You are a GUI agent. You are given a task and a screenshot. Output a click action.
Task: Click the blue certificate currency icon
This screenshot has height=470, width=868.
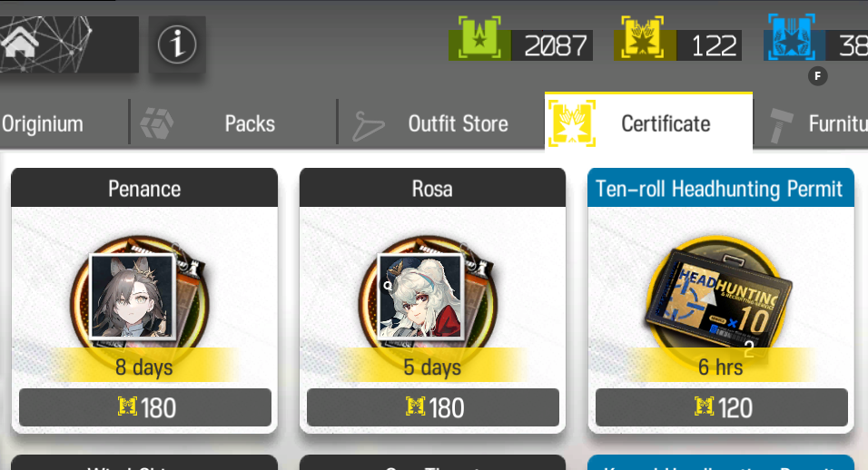(792, 37)
